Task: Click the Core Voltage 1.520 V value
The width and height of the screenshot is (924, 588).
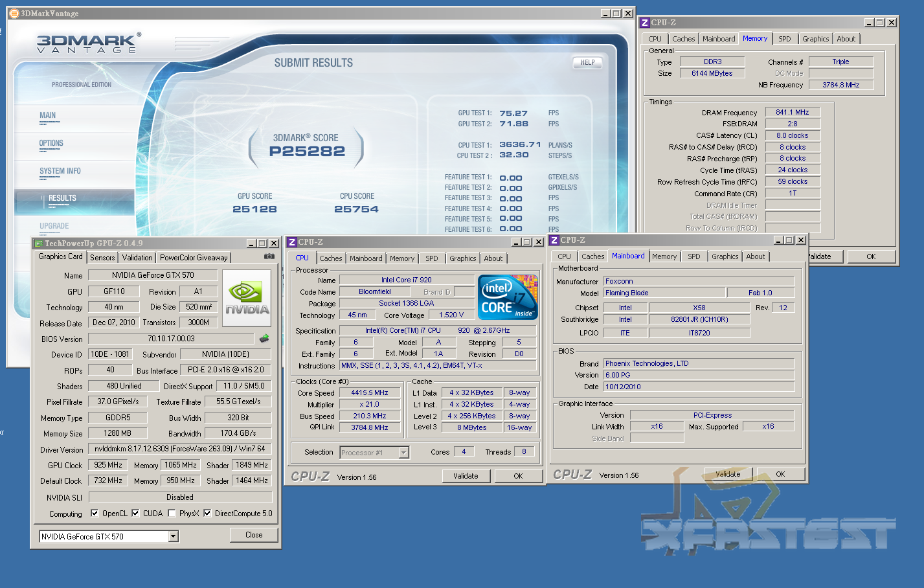Action: pos(451,315)
